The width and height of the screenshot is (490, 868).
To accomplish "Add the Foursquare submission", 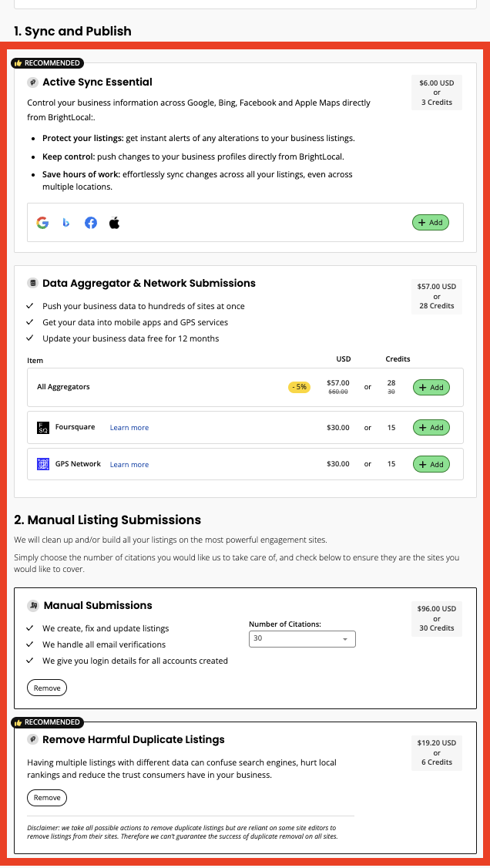I will [431, 427].
